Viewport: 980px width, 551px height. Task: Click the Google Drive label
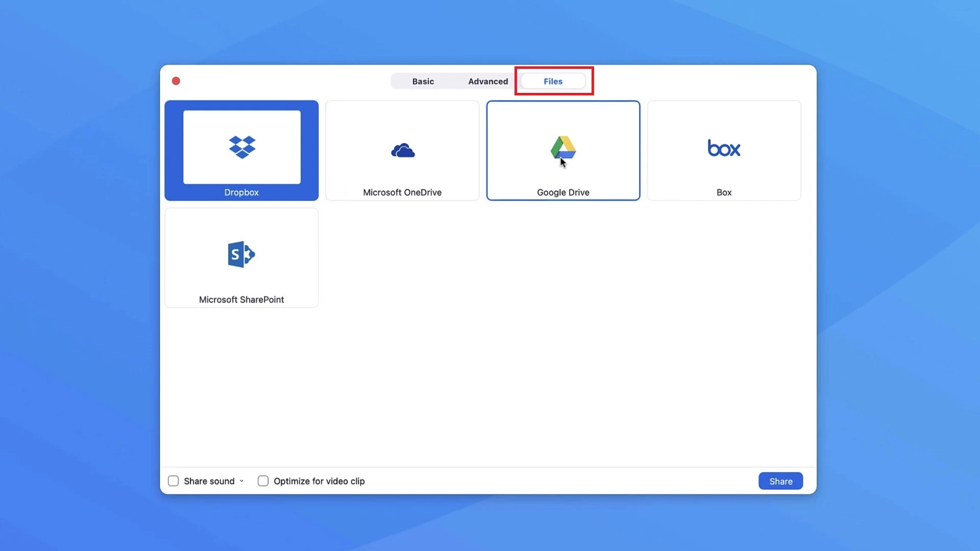tap(563, 192)
